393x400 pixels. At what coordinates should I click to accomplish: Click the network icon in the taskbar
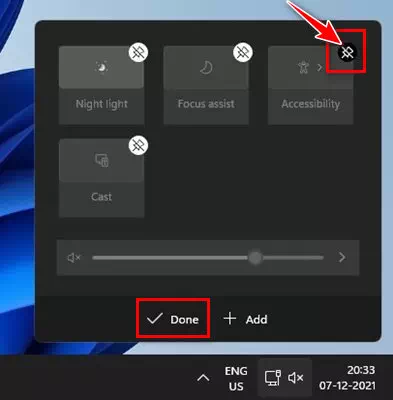click(272, 378)
